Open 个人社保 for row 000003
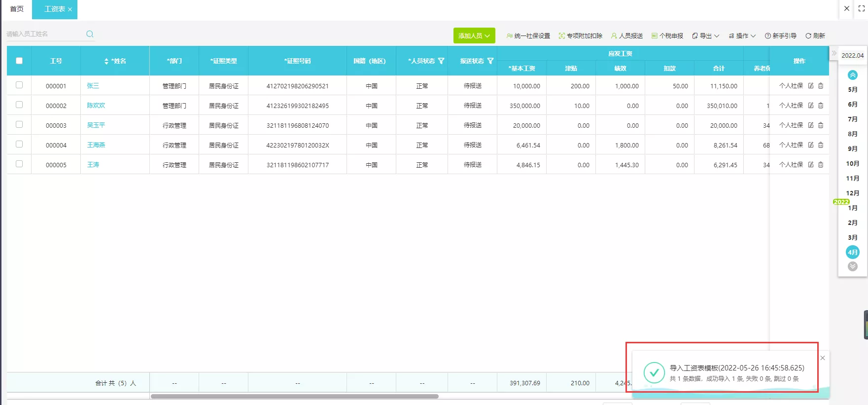The width and height of the screenshot is (868, 405). point(791,125)
